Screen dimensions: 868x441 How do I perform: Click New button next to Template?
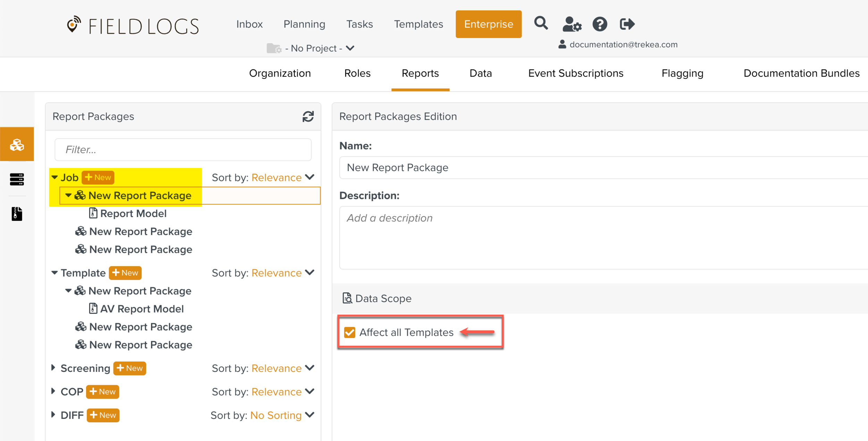(125, 273)
